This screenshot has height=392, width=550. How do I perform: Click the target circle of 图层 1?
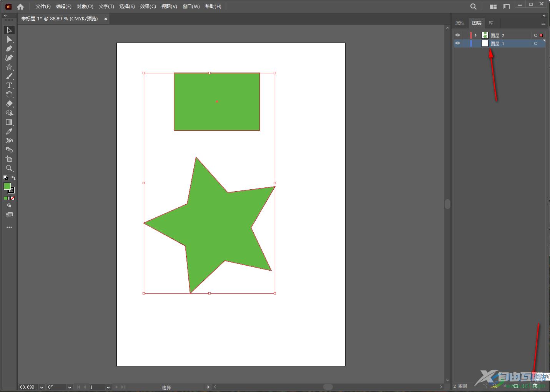(x=535, y=43)
